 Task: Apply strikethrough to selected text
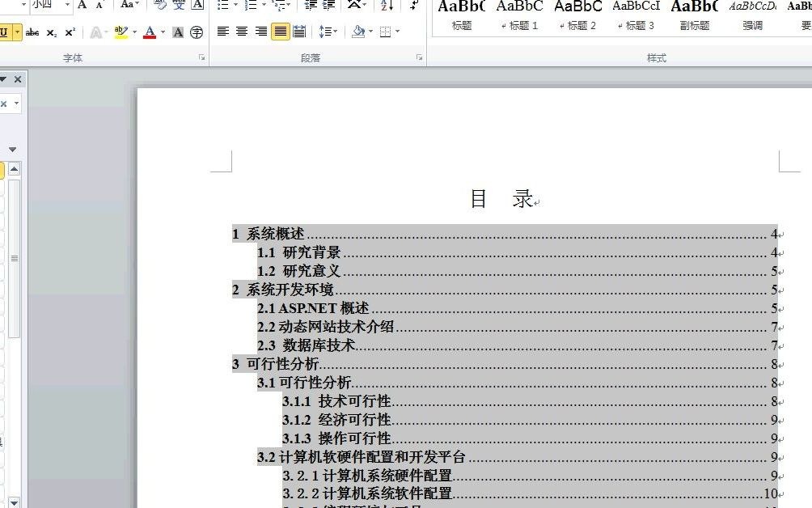(x=32, y=32)
